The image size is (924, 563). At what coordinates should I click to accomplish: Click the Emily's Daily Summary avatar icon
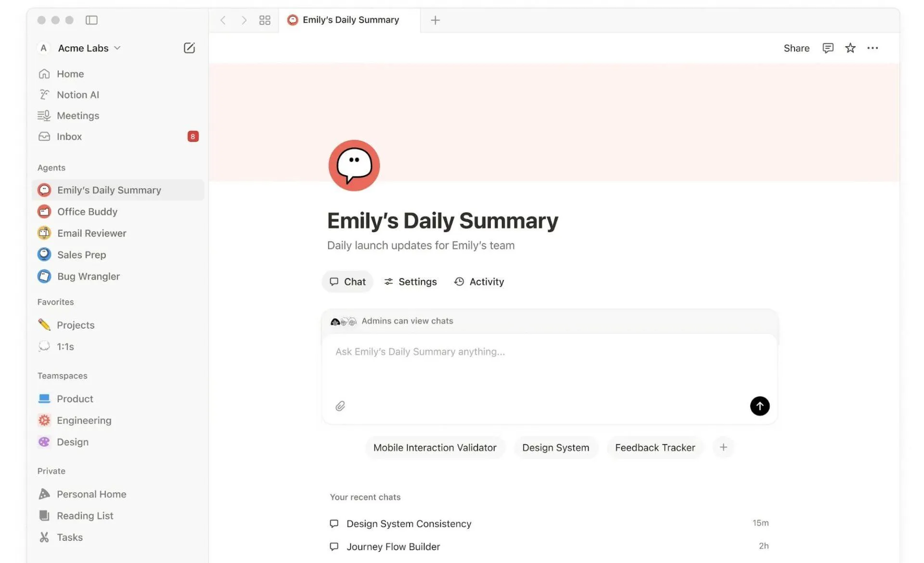[354, 166]
